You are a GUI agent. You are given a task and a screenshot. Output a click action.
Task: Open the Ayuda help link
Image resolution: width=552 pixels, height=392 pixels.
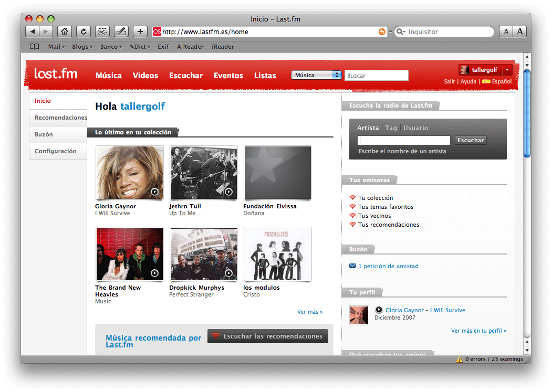pyautogui.click(x=468, y=82)
